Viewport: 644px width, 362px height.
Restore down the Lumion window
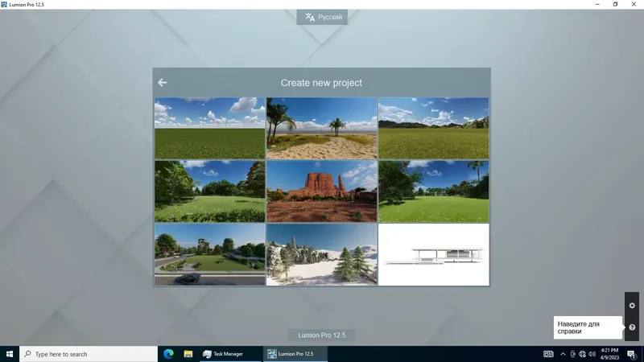tap(615, 4)
